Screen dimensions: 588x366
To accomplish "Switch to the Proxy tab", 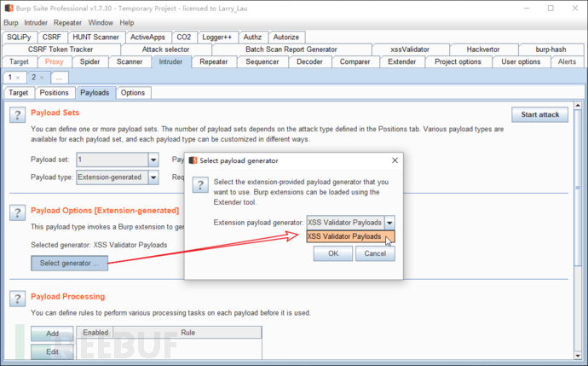I will [x=55, y=61].
